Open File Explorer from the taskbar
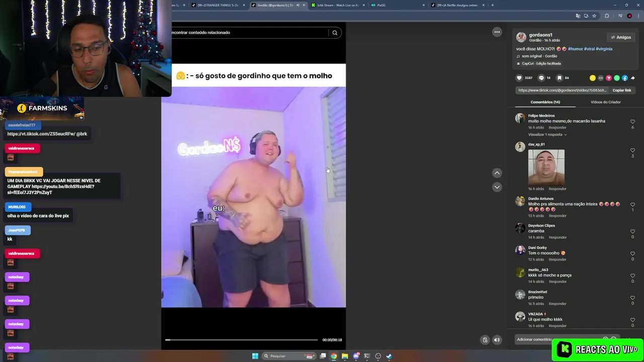Viewport: 644px width, 362px height. click(345, 356)
